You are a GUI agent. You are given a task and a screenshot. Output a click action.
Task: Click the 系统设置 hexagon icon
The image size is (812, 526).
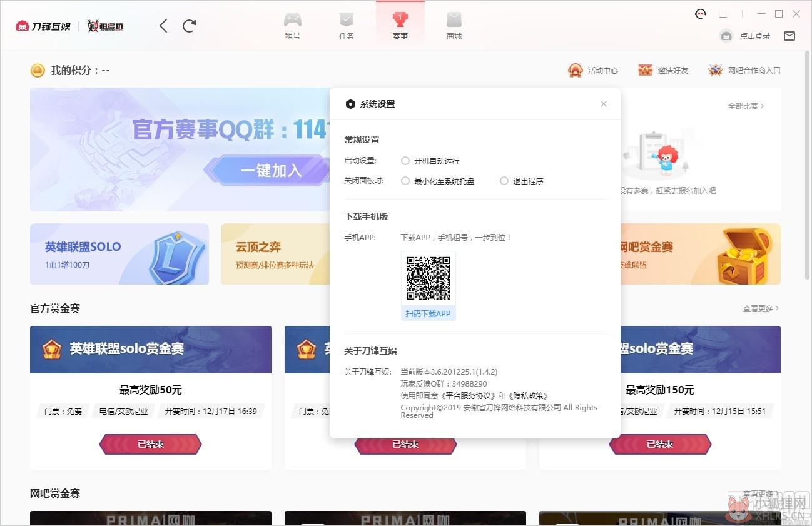coord(350,104)
